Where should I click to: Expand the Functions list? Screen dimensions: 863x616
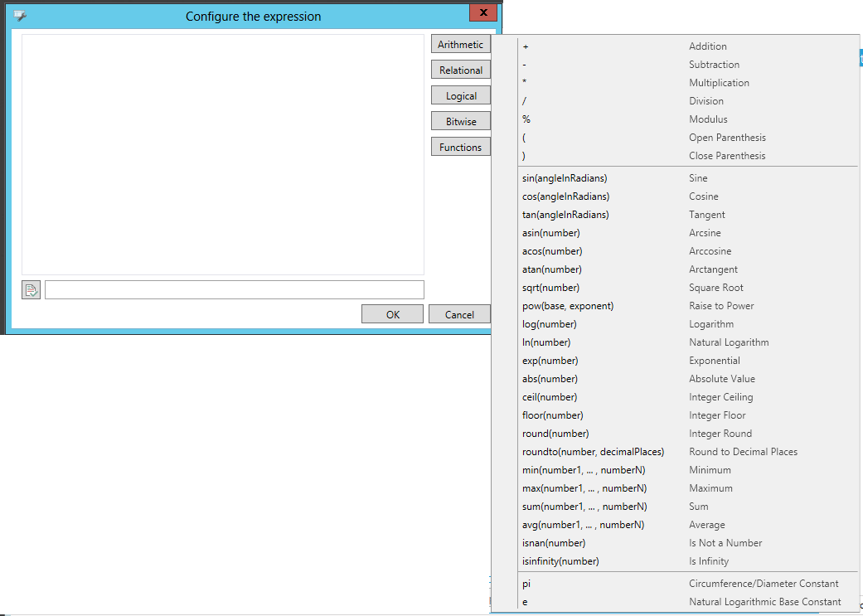460,148
